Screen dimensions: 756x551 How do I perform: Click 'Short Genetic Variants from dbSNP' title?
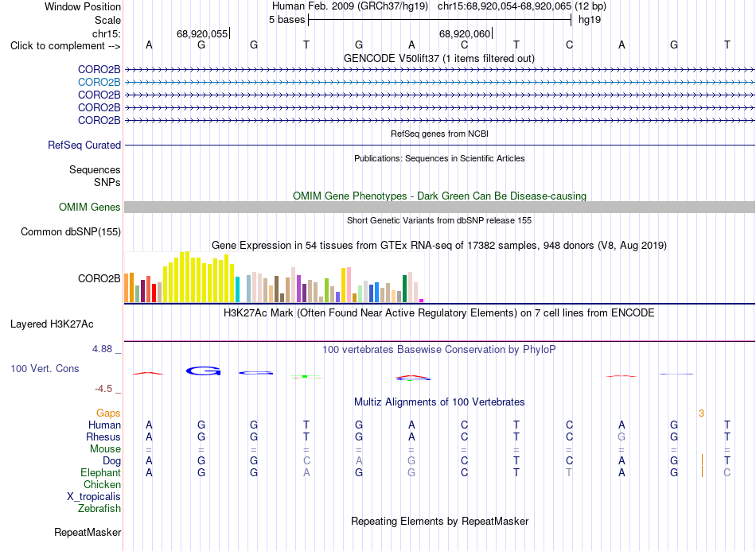[439, 220]
